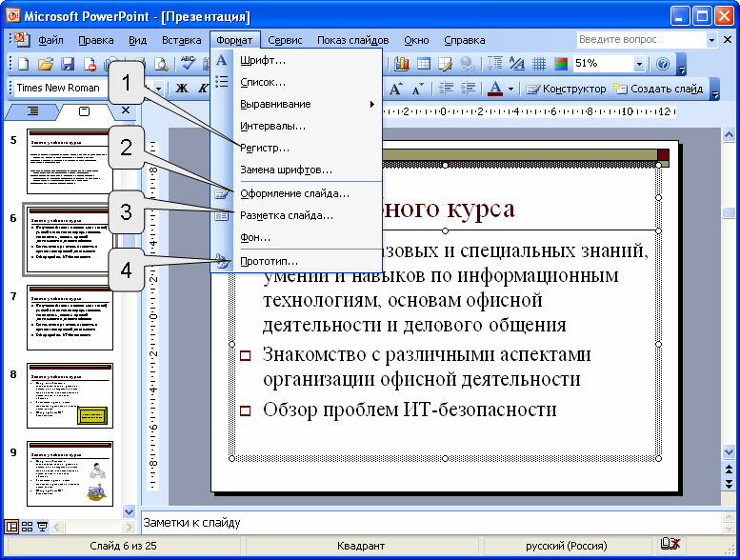Viewport: 740px width, 560px height.
Task: Open the Вставка menu
Action: click(182, 40)
